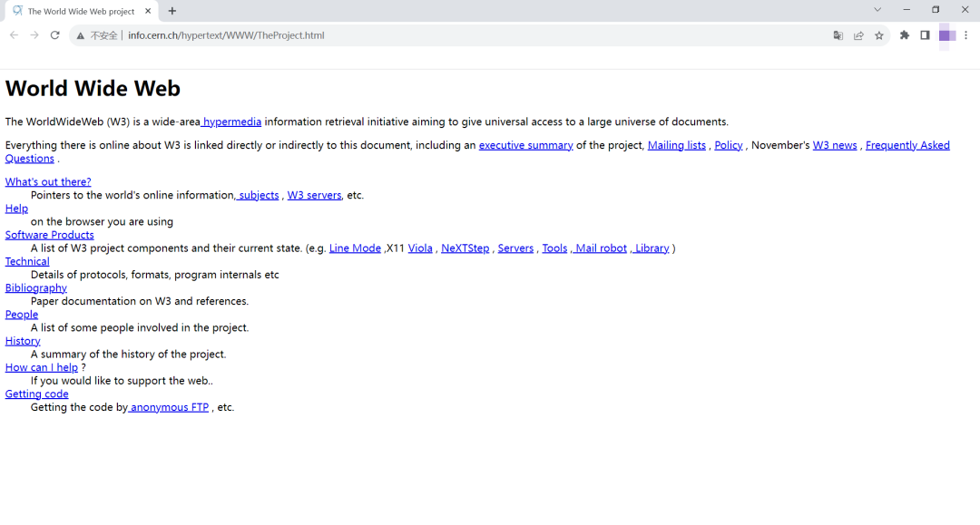Image resolution: width=980 pixels, height=525 pixels.
Task: Open the Chrome three-dot menu
Action: pyautogui.click(x=966, y=35)
